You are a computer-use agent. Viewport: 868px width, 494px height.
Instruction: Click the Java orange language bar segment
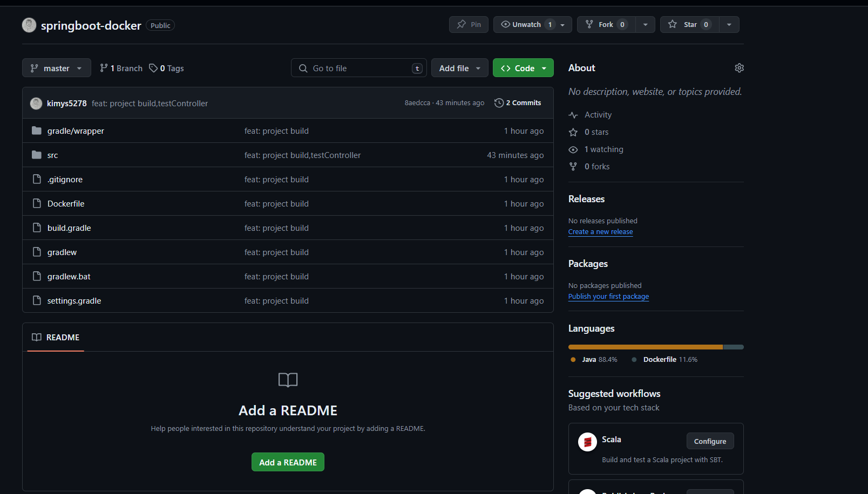click(x=646, y=347)
